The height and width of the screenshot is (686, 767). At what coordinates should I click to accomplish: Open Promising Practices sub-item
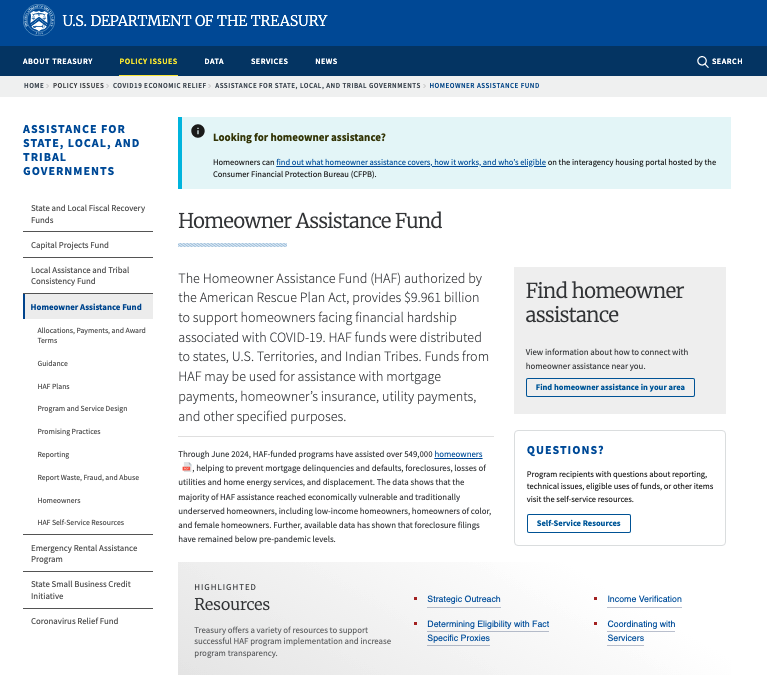click(x=69, y=432)
